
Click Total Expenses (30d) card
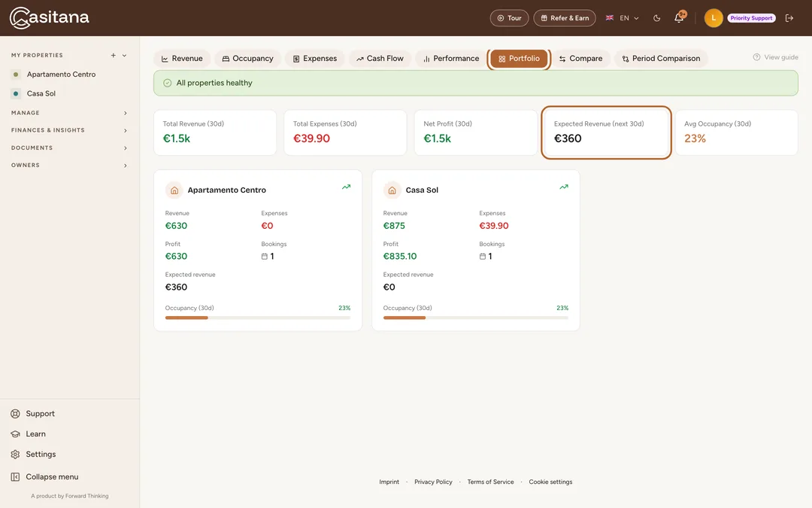click(x=345, y=132)
